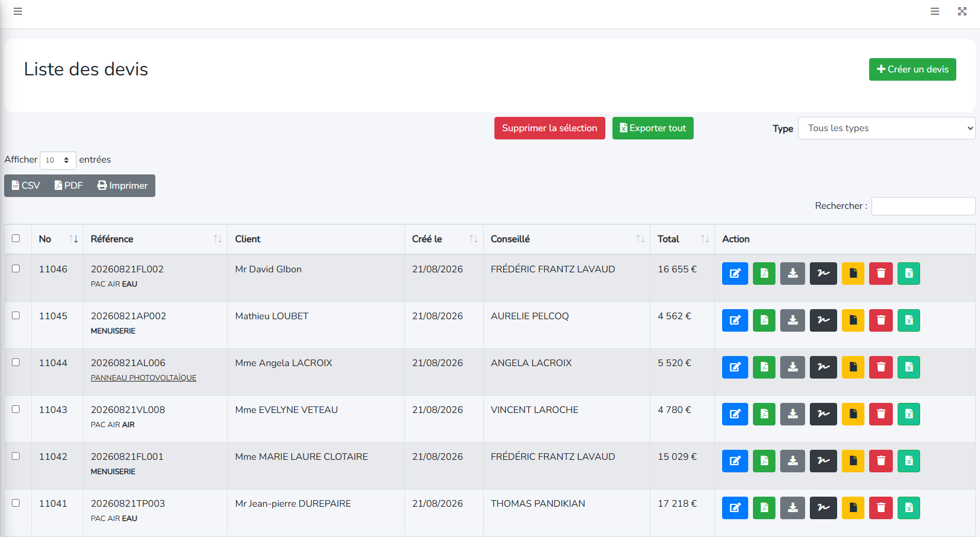Open the entries-per-page selector showing 10

[x=58, y=160]
